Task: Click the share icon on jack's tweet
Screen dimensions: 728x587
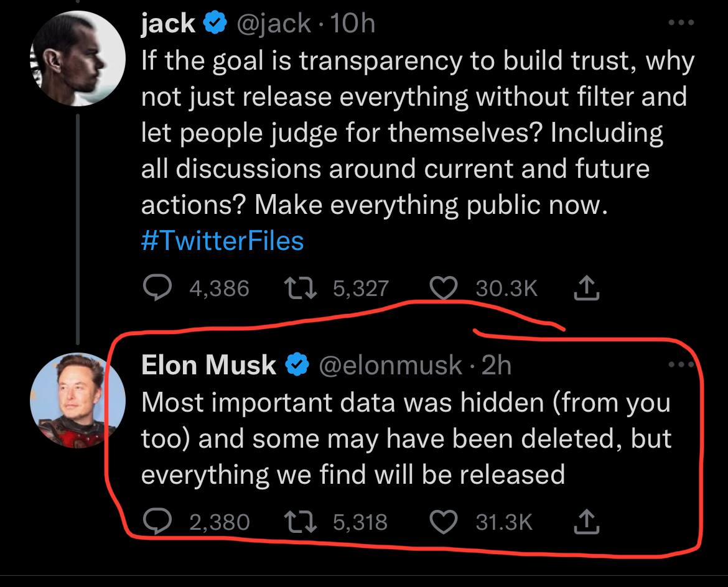Action: coord(586,287)
